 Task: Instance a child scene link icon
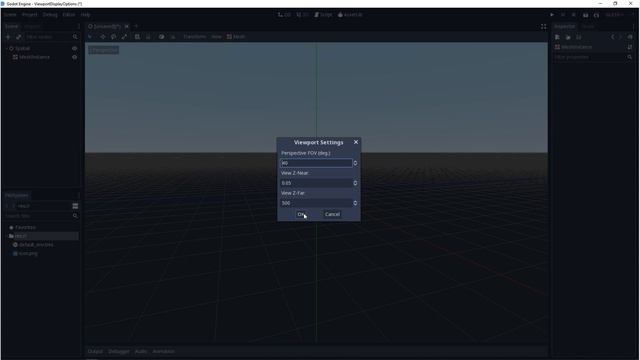pos(18,37)
